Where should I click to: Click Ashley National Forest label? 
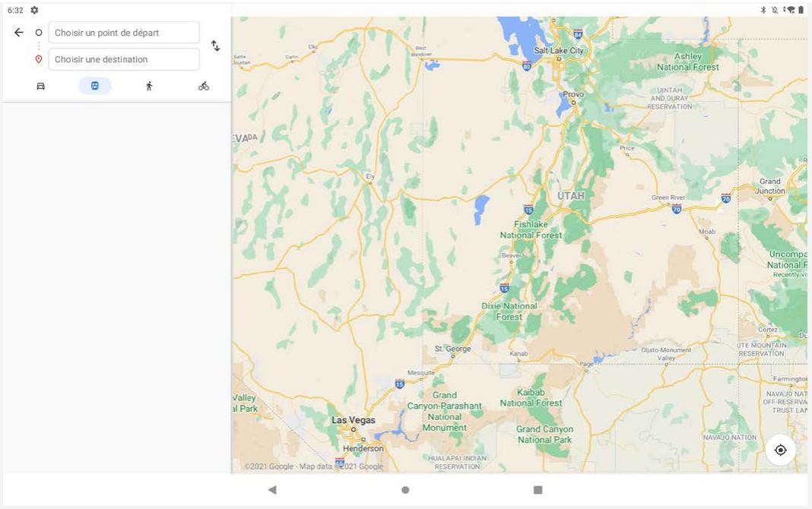tap(688, 62)
